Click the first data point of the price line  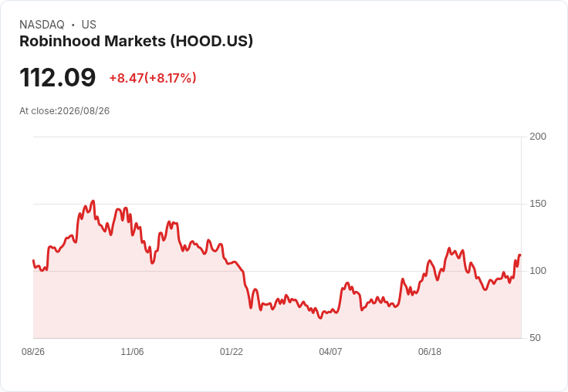click(33, 261)
